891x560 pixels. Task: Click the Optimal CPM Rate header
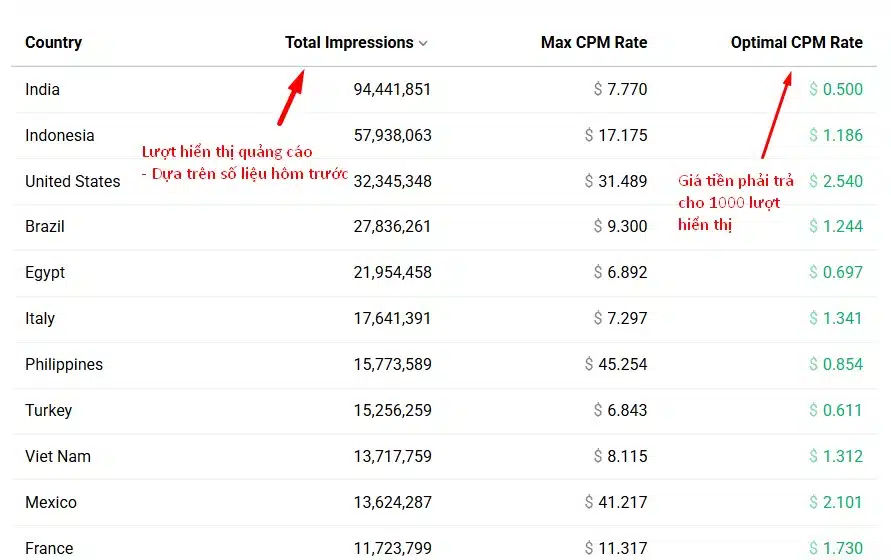tap(796, 43)
